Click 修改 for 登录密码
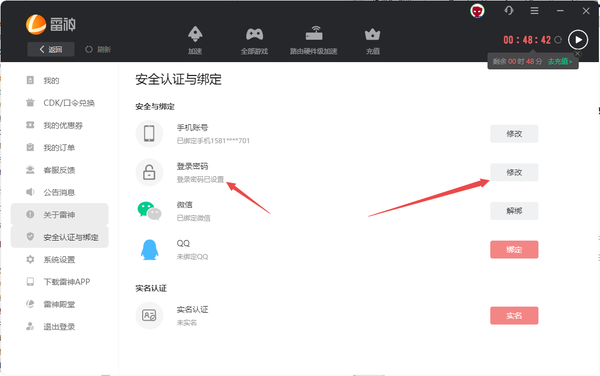The height and width of the screenshot is (376, 600). click(x=514, y=172)
